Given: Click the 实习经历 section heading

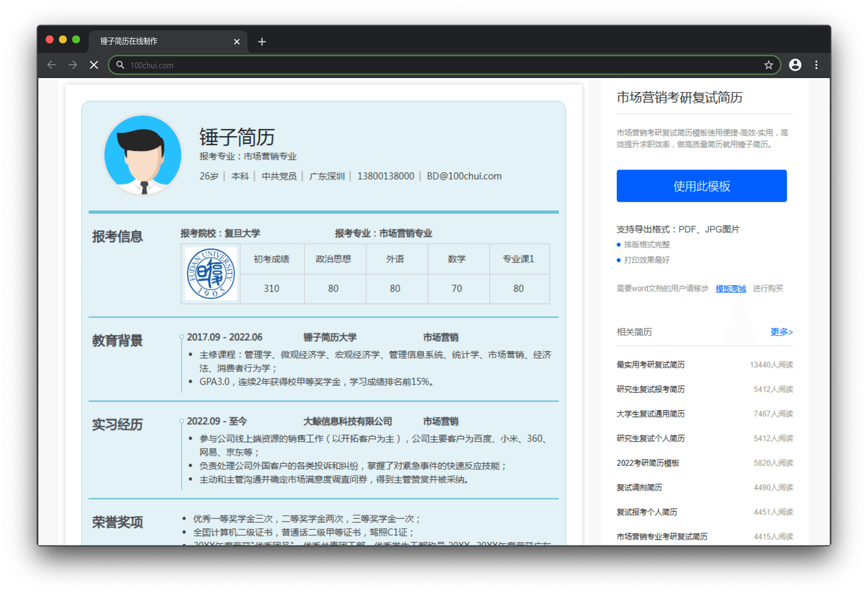Looking at the screenshot, I should click(x=117, y=425).
